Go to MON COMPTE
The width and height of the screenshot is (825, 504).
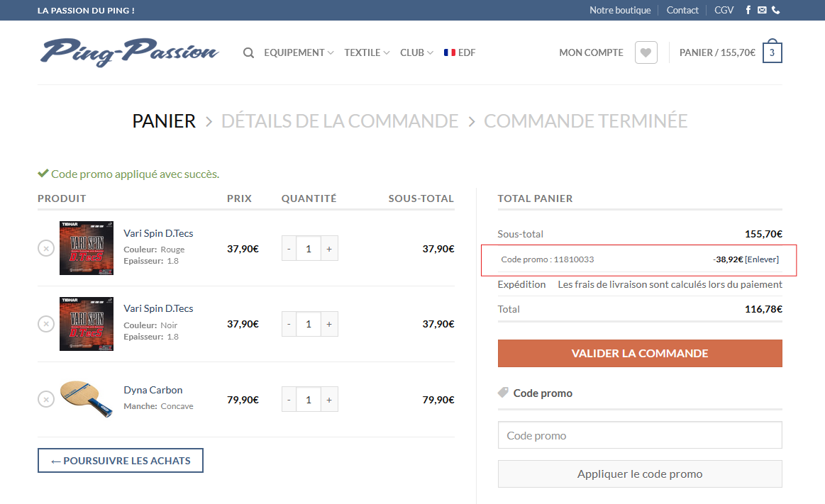tap(591, 52)
